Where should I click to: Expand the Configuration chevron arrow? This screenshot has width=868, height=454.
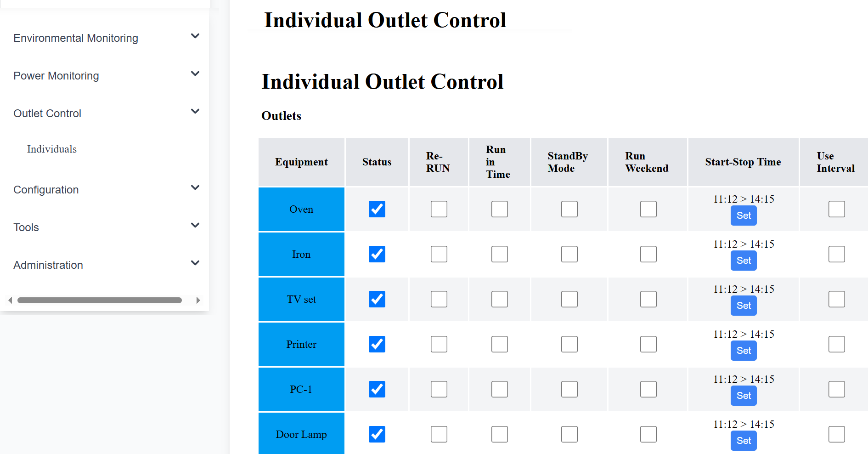195,187
